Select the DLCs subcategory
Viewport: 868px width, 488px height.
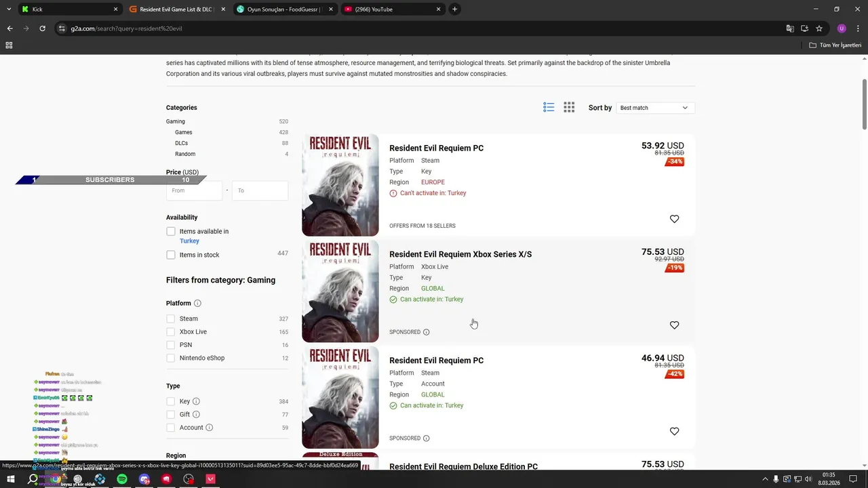181,143
